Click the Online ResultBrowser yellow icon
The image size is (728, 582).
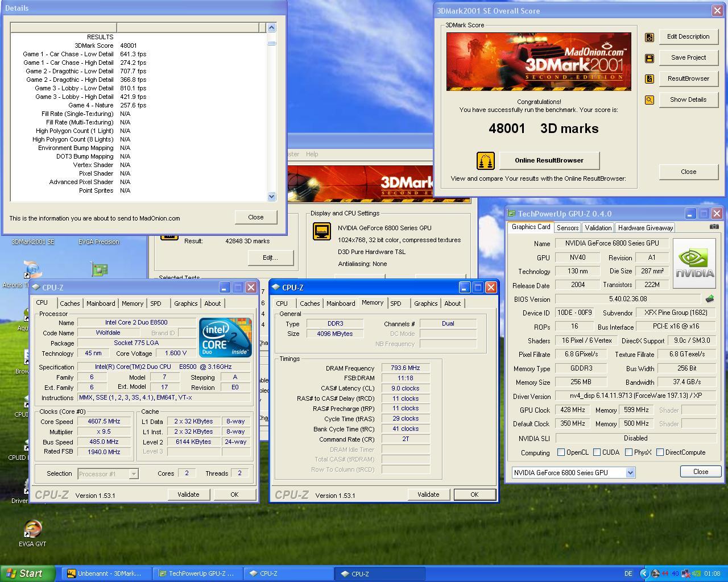pyautogui.click(x=485, y=161)
